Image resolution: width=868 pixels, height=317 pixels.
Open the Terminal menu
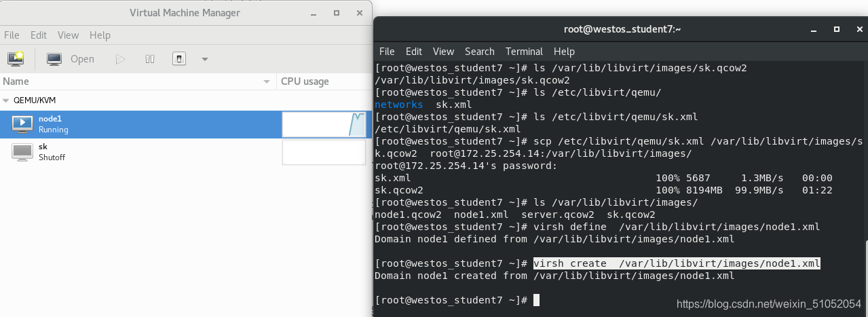pos(524,51)
